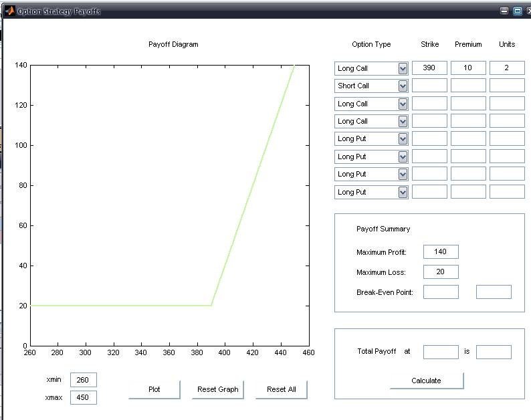
Task: Select the Premium field containing 10
Action: 468,68
